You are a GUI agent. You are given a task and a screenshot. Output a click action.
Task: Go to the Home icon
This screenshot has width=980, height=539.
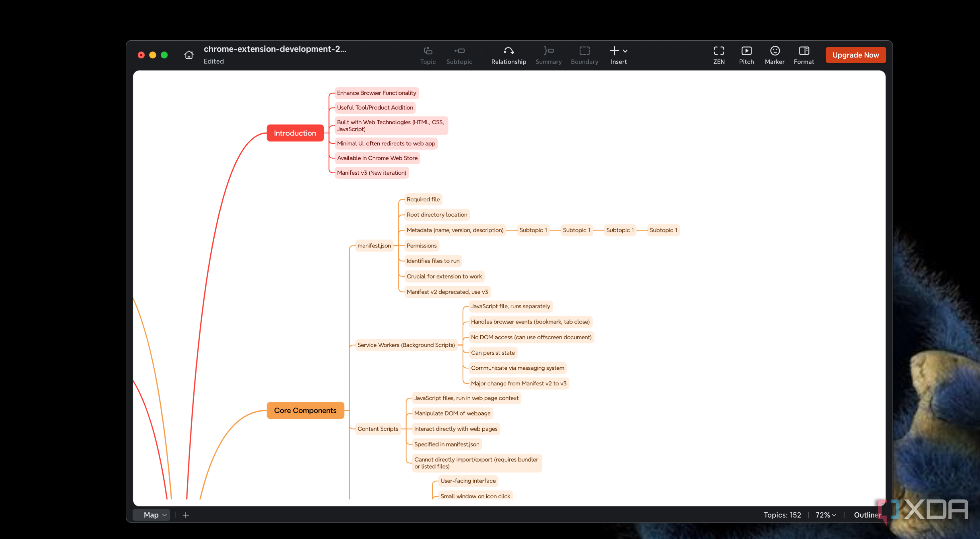(x=189, y=55)
